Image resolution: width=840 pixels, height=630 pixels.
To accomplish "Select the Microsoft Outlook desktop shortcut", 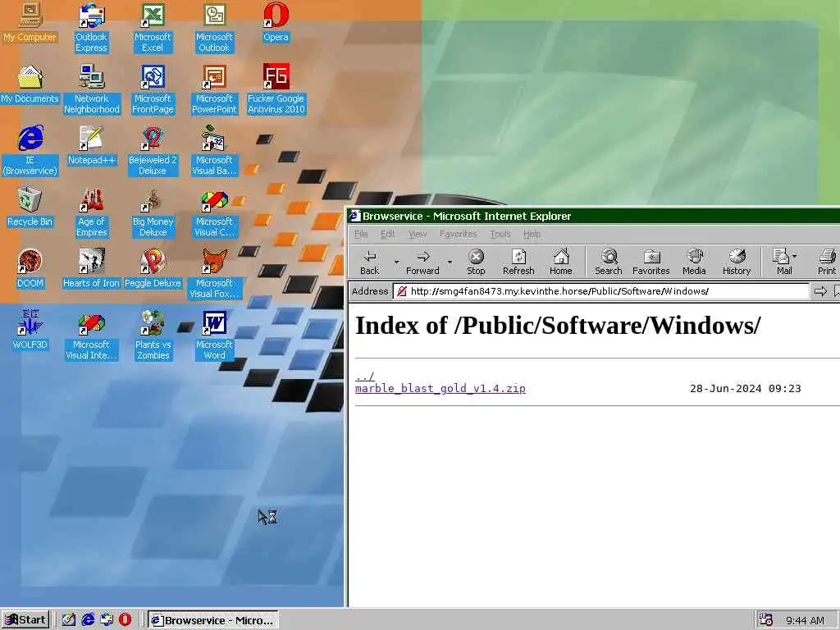I will tap(214, 28).
